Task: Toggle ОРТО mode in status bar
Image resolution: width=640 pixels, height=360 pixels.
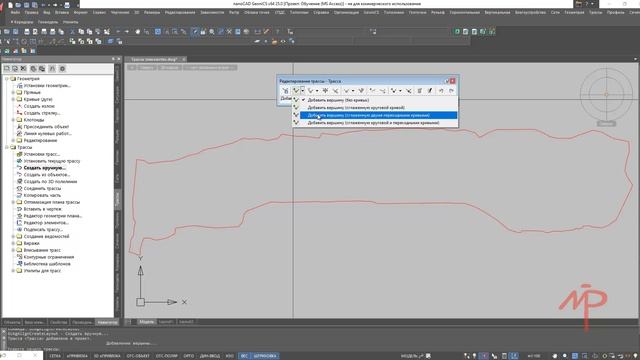Action: click(x=189, y=356)
